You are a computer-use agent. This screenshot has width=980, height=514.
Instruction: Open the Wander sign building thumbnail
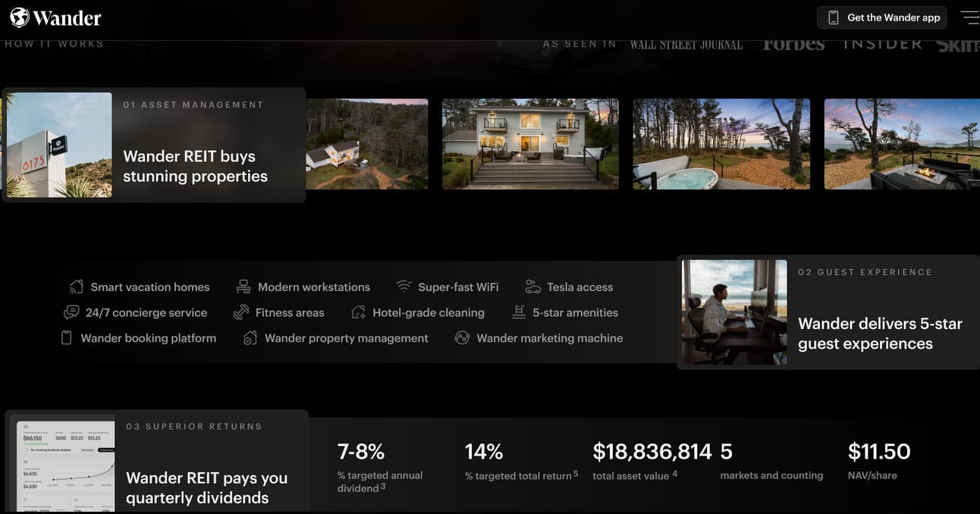(59, 145)
